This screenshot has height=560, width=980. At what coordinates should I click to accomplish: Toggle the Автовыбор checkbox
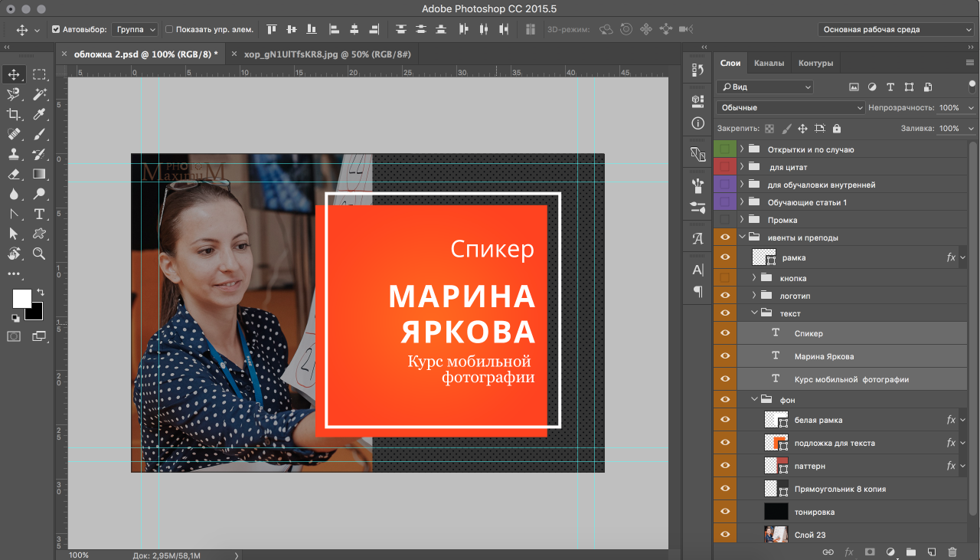click(56, 30)
